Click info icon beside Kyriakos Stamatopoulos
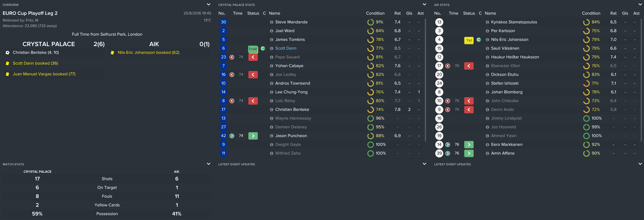This screenshot has width=644, height=220. 487,22
